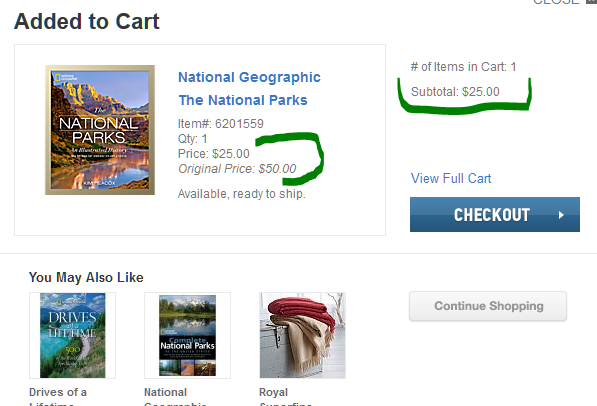
Task: Open the Royal Superfine product text link
Action: pos(286,396)
